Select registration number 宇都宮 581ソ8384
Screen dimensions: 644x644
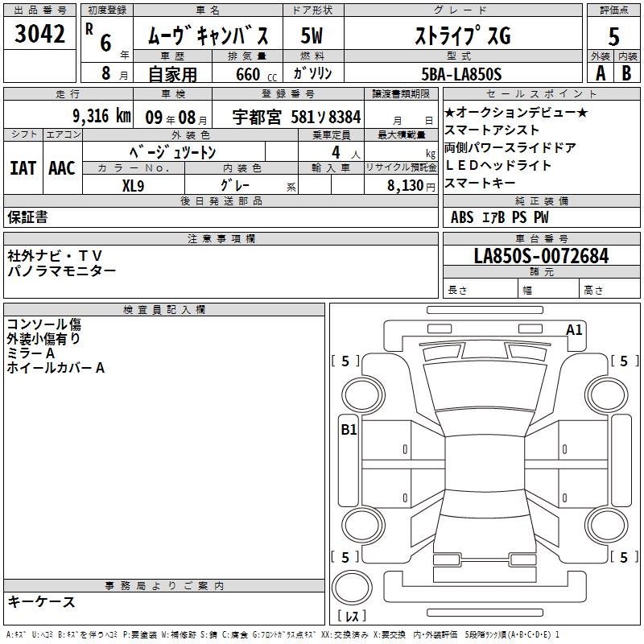tap(296, 118)
